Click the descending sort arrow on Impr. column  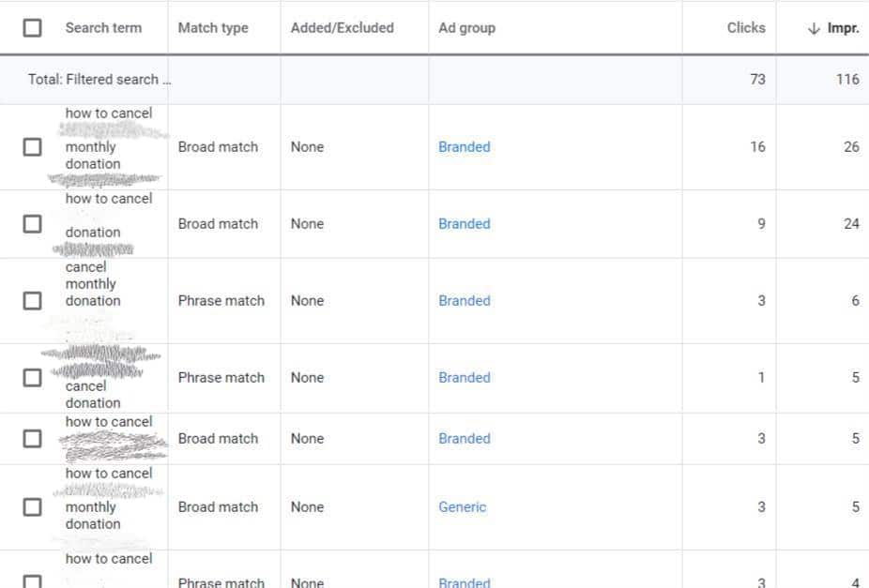coord(811,27)
